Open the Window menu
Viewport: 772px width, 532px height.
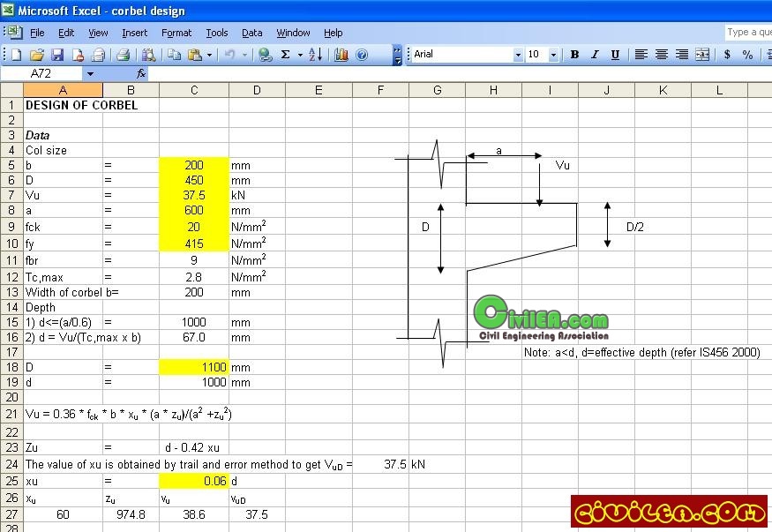[293, 33]
